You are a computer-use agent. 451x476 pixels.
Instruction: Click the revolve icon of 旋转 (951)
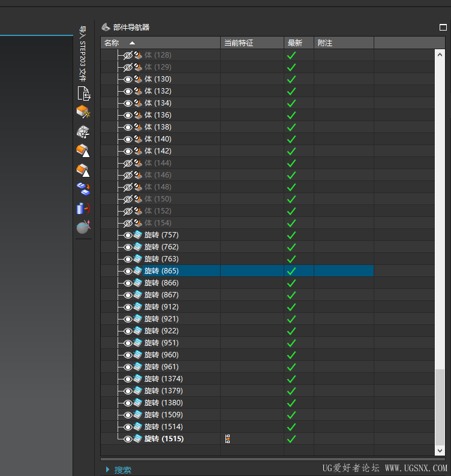click(x=138, y=343)
